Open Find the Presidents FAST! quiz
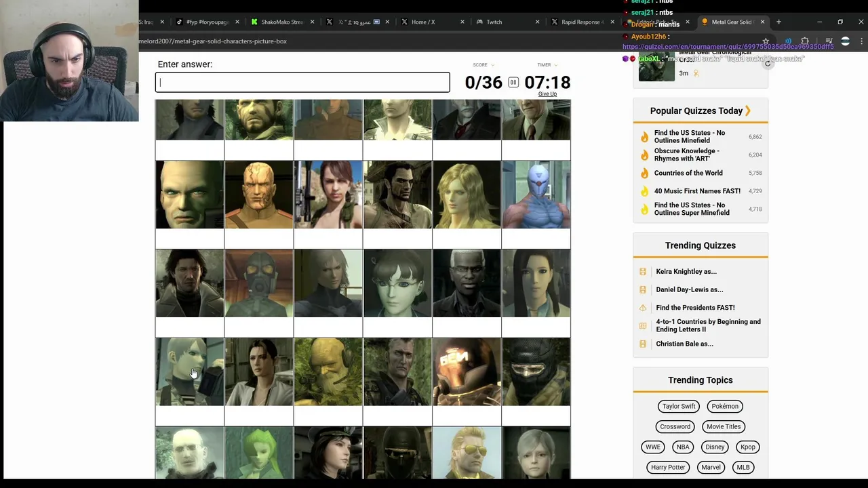This screenshot has height=488, width=868. [x=695, y=308]
